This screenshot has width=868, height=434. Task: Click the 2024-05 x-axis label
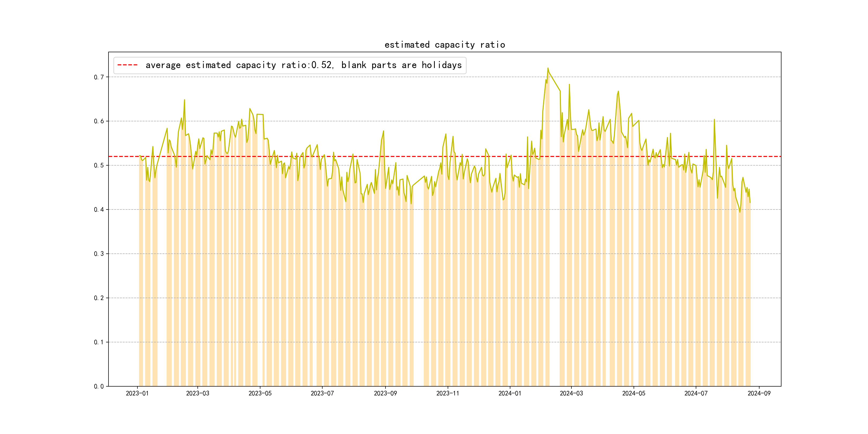[634, 393]
